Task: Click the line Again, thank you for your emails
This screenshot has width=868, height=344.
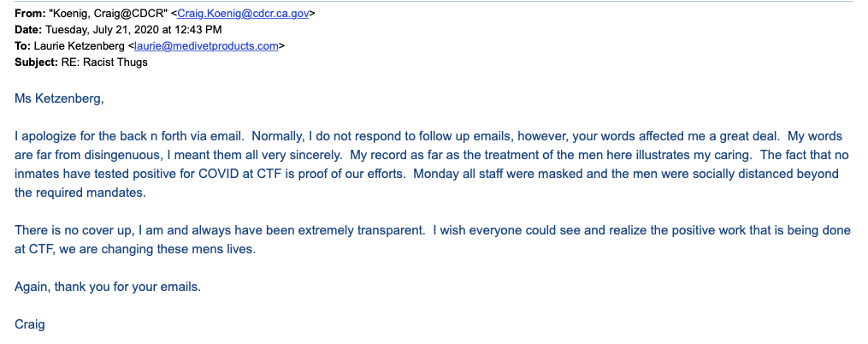Action: pos(108,287)
